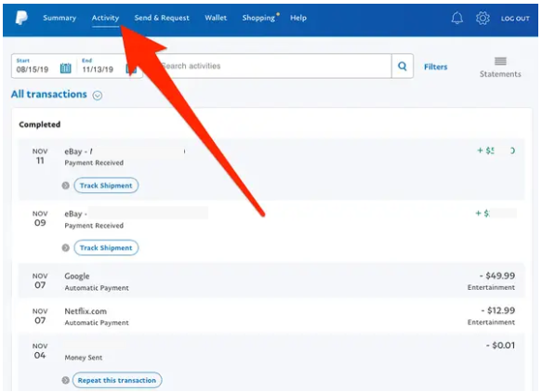The width and height of the screenshot is (542, 392).
Task: Open the Netflix.com automatic payment row
Action: point(271,316)
